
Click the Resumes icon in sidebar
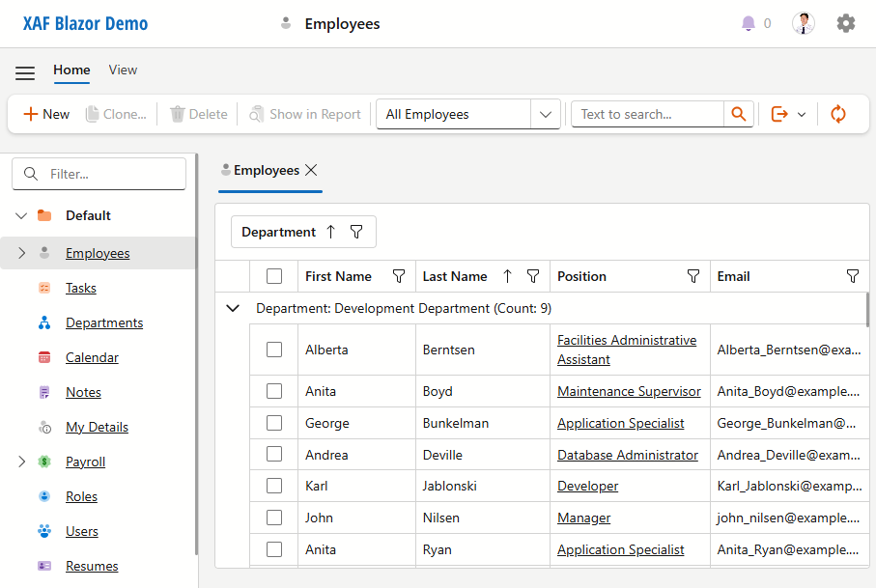[44, 566]
